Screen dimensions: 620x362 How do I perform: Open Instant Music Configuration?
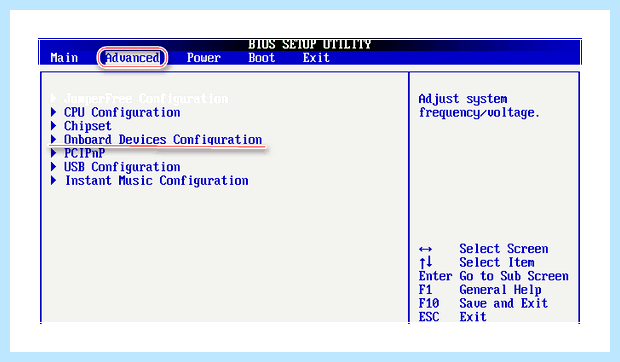pos(157,181)
